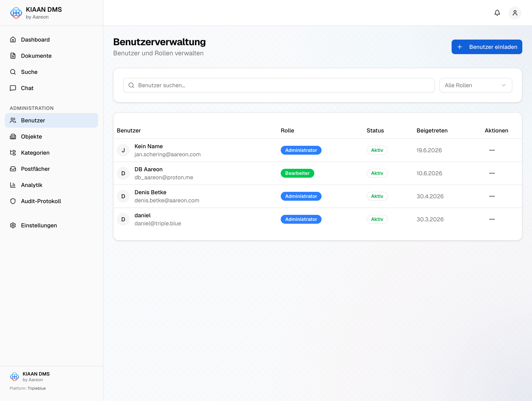Focus the Benutzer suchen input field
This screenshot has height=401, width=532.
(x=279, y=85)
